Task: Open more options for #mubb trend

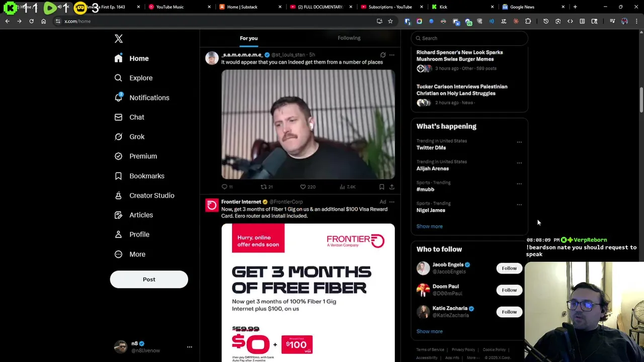Action: point(519,184)
